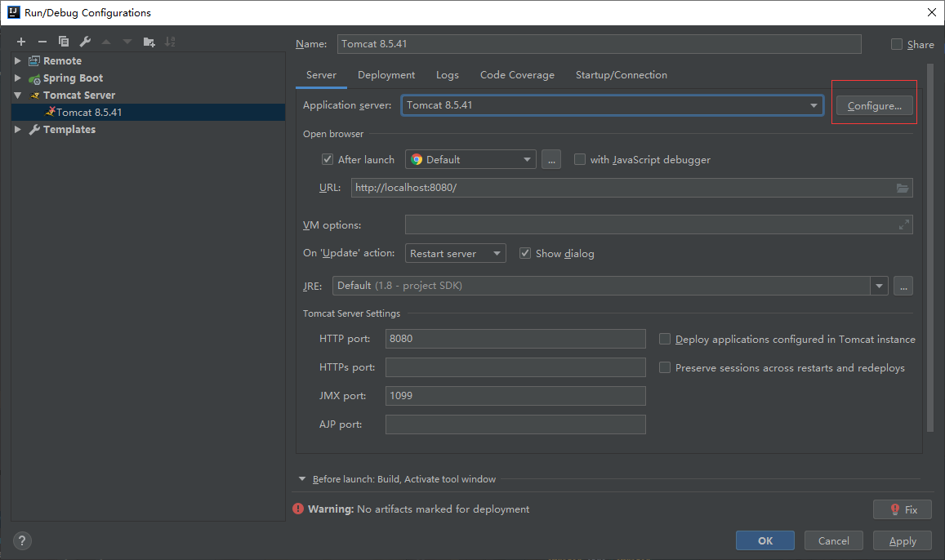Switch to the Deployment tab

[386, 75]
